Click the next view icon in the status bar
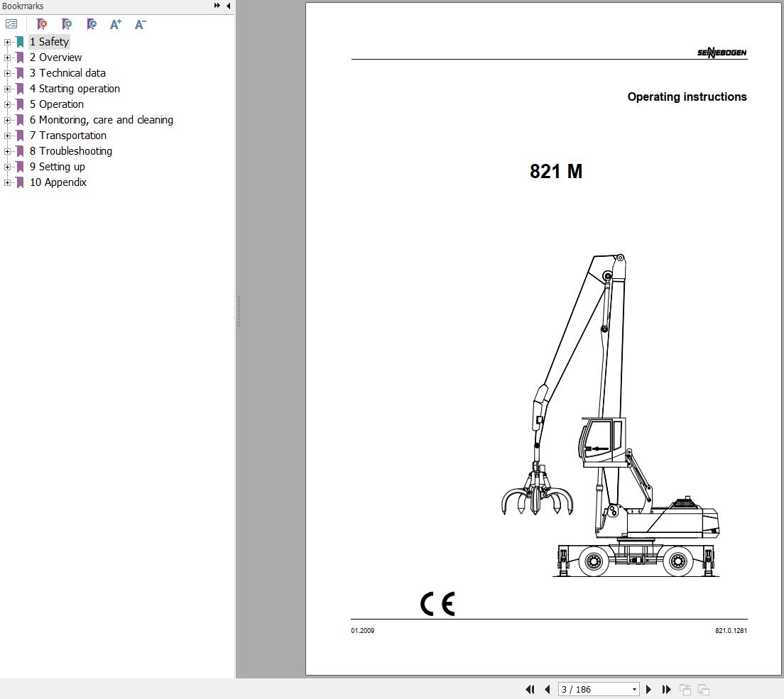Screen dimensions: 784x699 pyautogui.click(x=704, y=690)
